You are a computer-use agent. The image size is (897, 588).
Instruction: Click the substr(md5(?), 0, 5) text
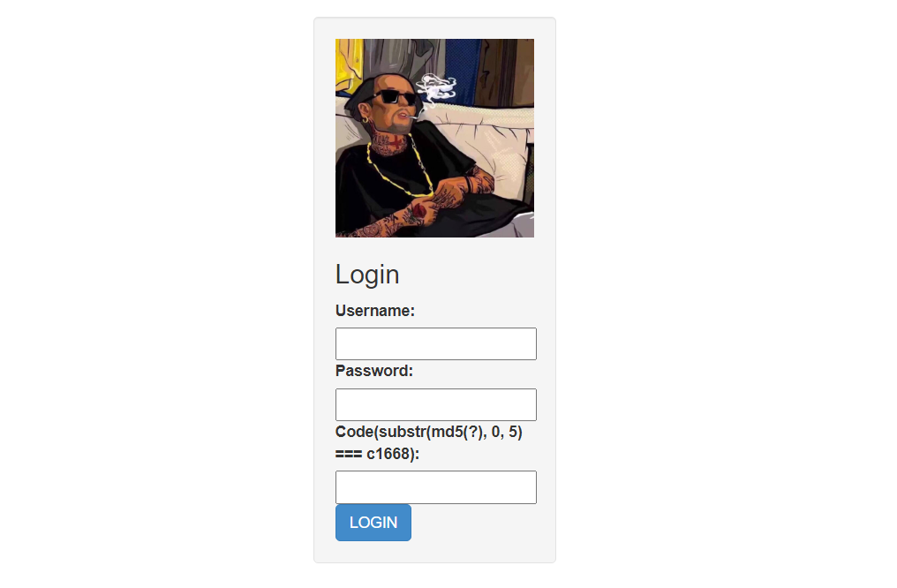(450, 432)
